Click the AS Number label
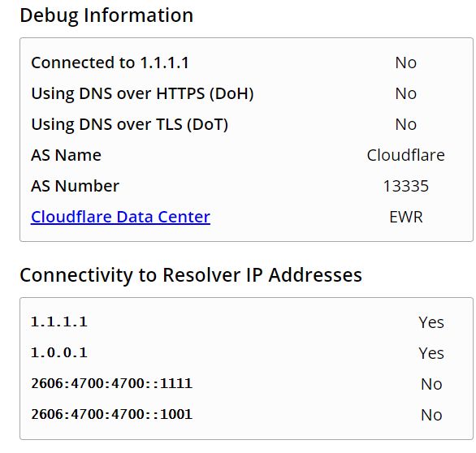476x453 pixels. pos(75,186)
